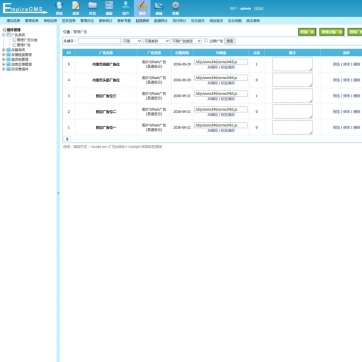The height and width of the screenshot is (362, 362).
Task: Click the remarks textarea of ad ID 3
Action: 292,96
